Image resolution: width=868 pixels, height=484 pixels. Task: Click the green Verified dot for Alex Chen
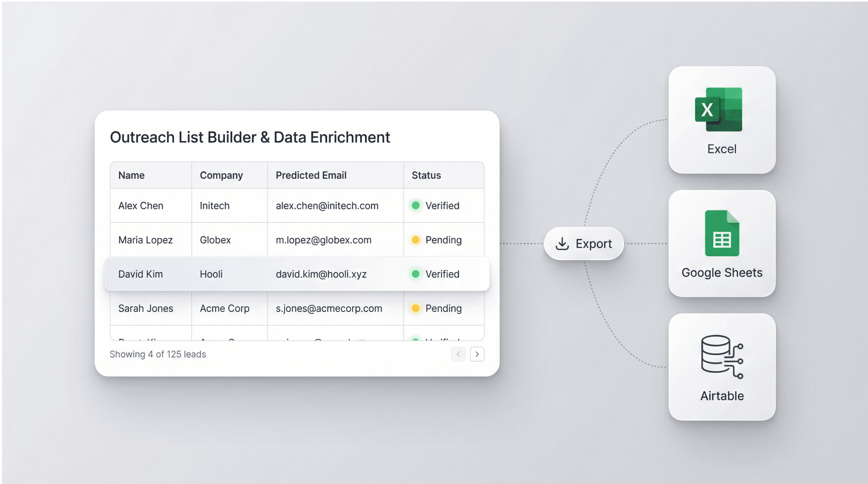[x=416, y=205]
